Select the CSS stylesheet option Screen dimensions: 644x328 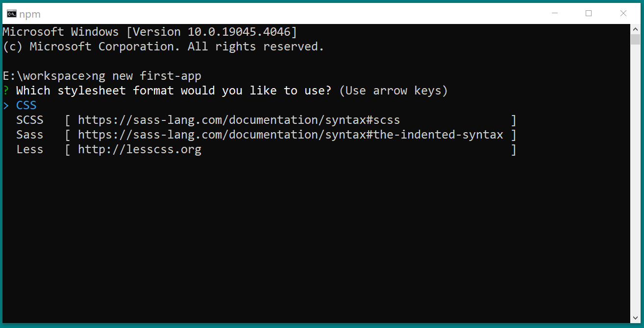pyautogui.click(x=26, y=105)
